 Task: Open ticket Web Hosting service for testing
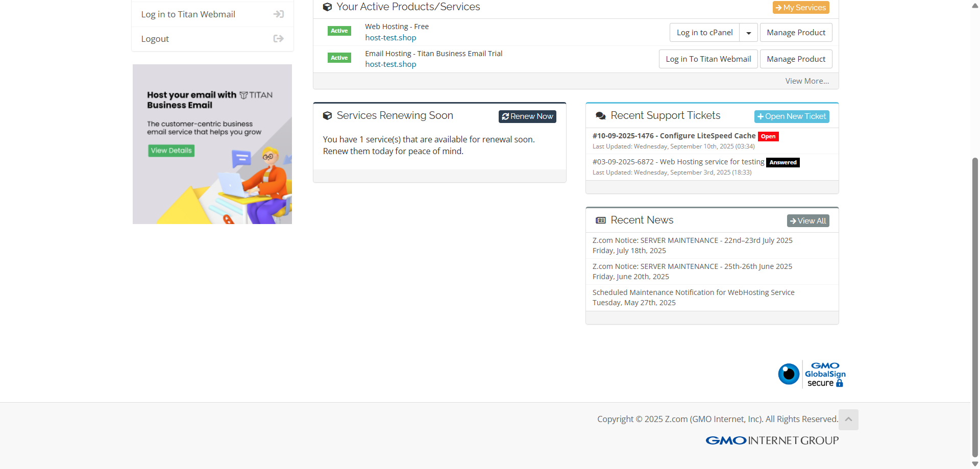tap(678, 162)
